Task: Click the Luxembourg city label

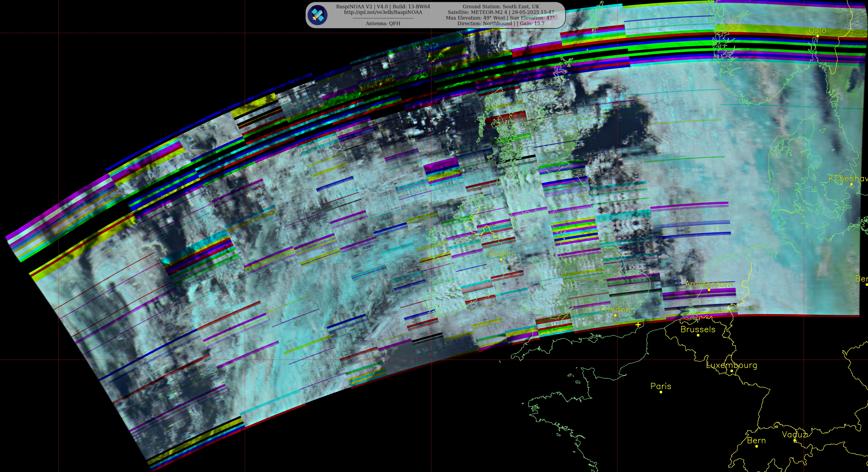Action: [x=732, y=365]
